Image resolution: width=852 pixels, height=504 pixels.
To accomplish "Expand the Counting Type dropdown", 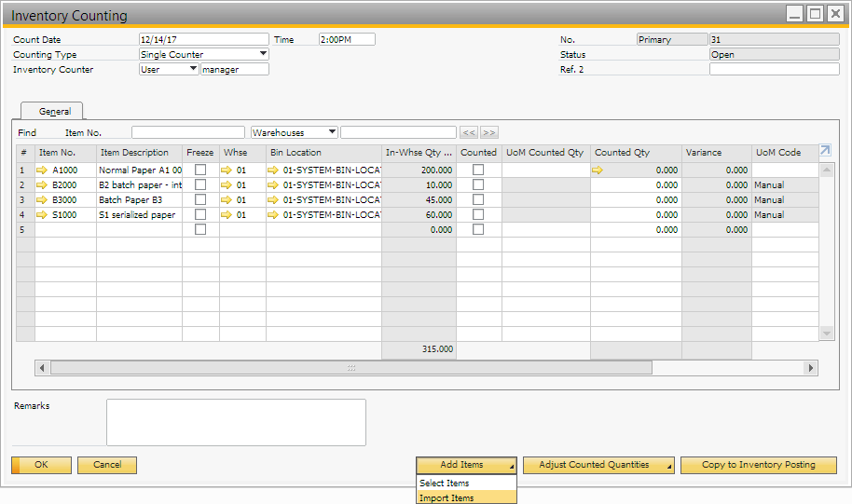I will tap(263, 55).
